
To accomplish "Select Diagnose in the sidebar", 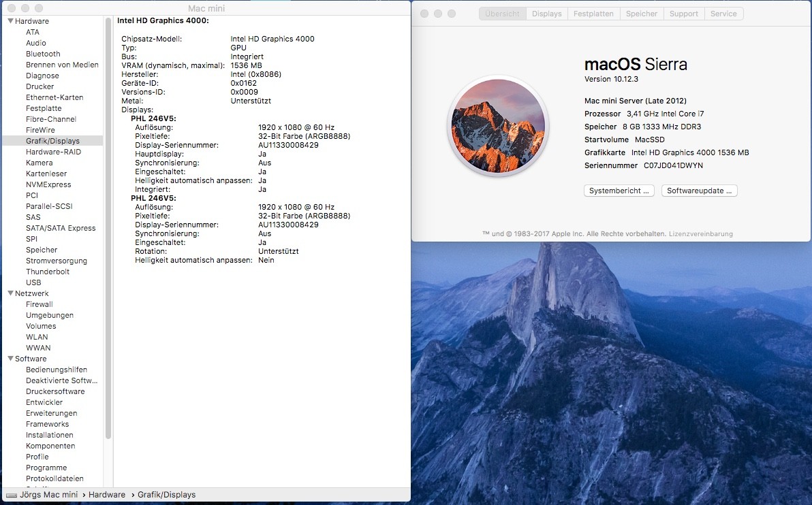I will 42,76.
